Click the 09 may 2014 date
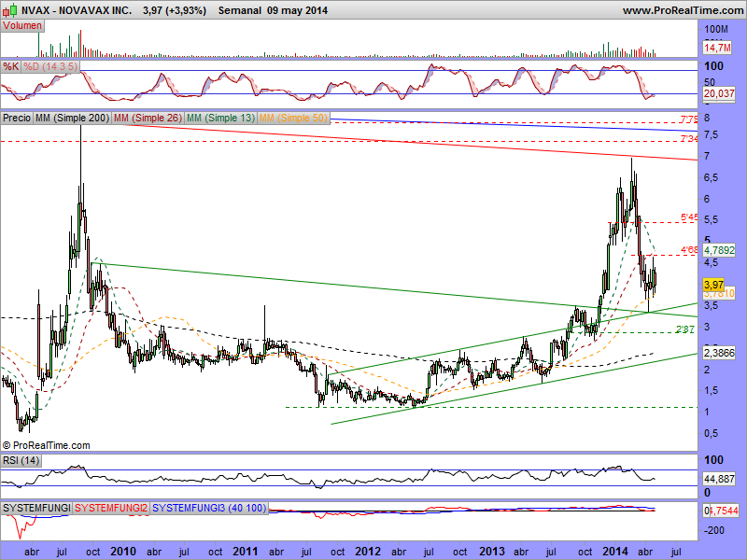 click(297, 10)
